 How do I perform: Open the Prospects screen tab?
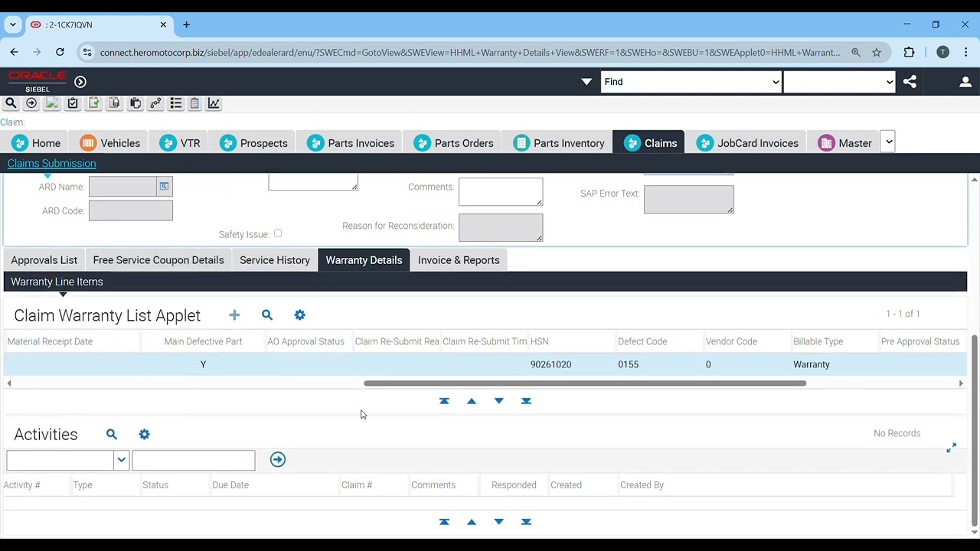pos(254,143)
